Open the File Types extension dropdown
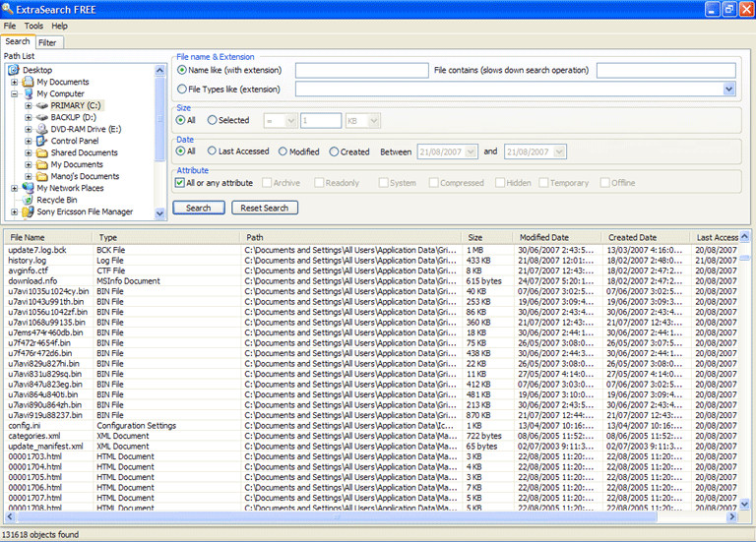Viewport: 756px width, 542px height. pyautogui.click(x=729, y=89)
